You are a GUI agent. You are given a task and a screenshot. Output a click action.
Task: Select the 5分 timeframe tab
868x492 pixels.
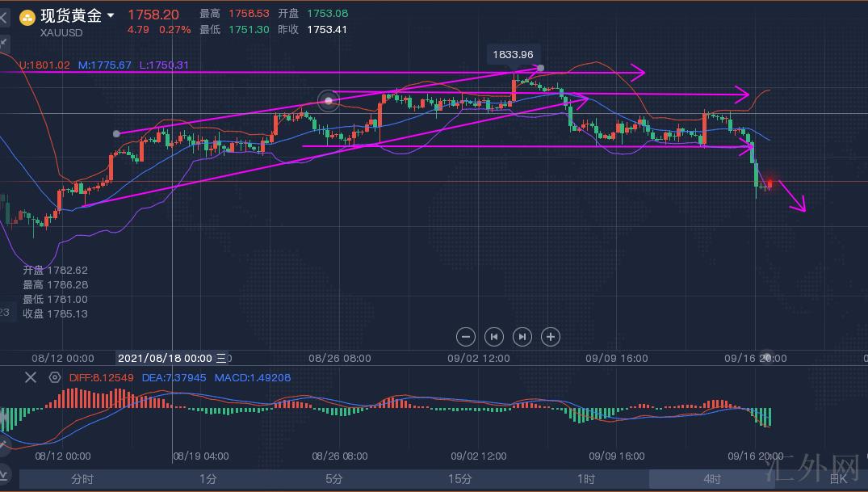pyautogui.click(x=333, y=479)
